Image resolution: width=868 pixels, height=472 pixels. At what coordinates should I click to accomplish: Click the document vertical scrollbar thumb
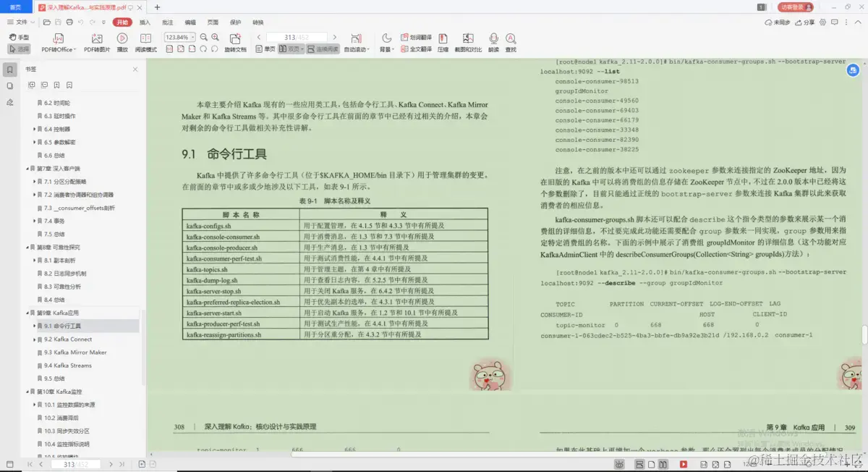point(864,336)
